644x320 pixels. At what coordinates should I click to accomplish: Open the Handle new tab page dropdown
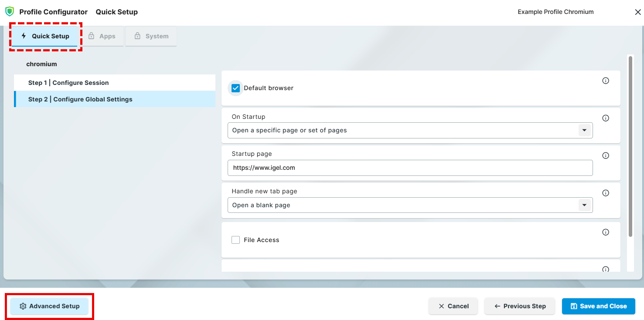[584, 205]
